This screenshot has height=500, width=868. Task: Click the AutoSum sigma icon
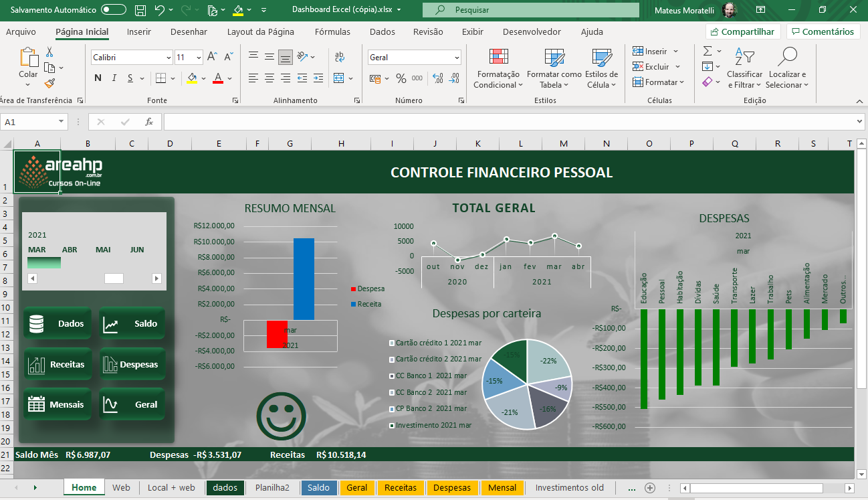point(707,51)
